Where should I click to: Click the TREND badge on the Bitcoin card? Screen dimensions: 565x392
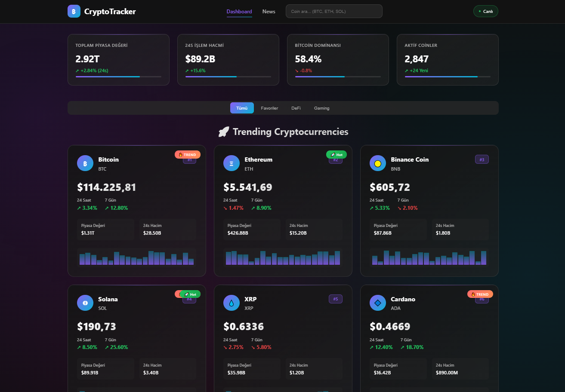[x=188, y=155]
